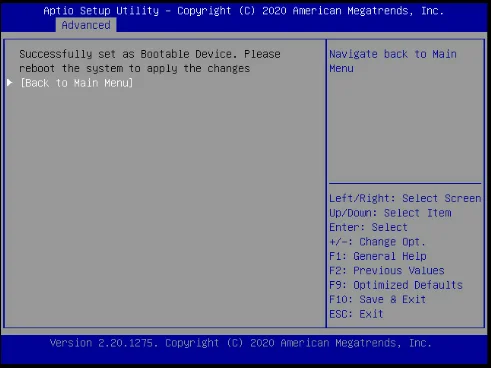Click the 'Navigate back to Main Menu' help text
491x368 pixels.
point(393,61)
